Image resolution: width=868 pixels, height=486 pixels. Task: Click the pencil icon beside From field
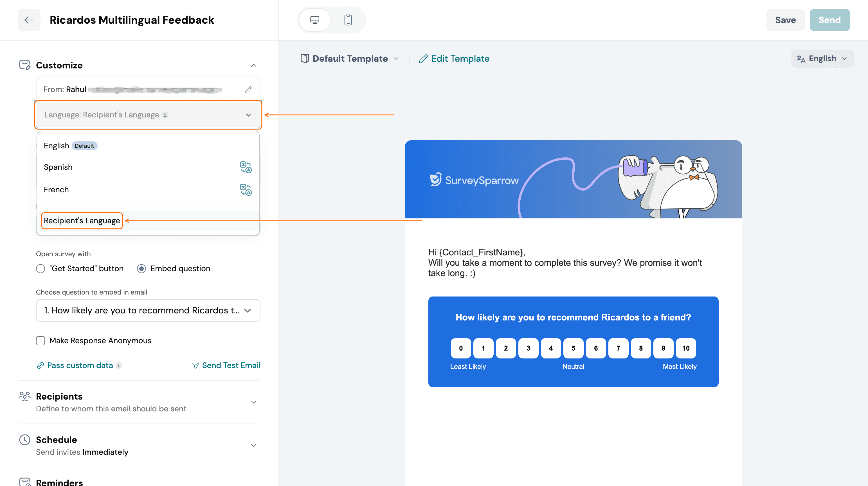coord(248,89)
